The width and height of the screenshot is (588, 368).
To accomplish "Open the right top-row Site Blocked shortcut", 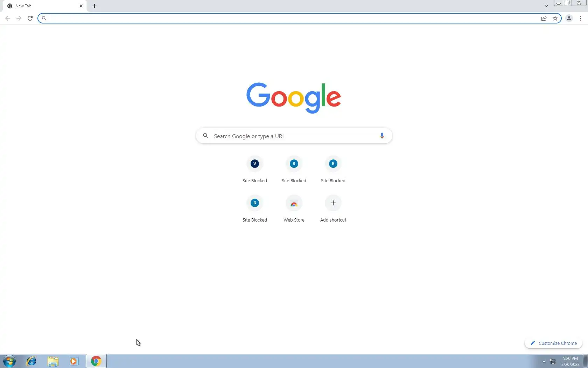I will pyautogui.click(x=333, y=170).
